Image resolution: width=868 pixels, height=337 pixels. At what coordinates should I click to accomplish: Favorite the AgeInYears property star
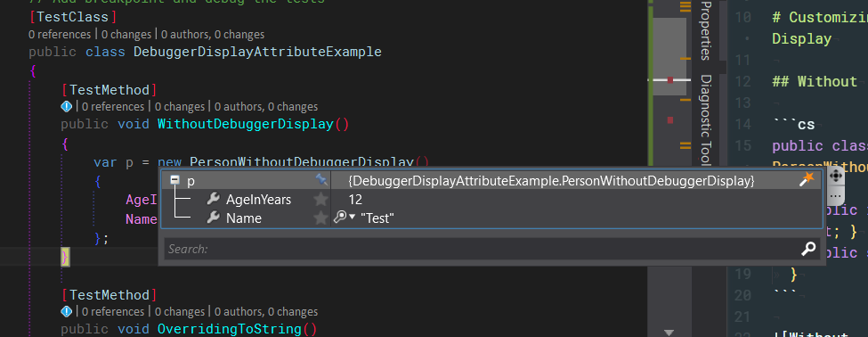point(321,200)
